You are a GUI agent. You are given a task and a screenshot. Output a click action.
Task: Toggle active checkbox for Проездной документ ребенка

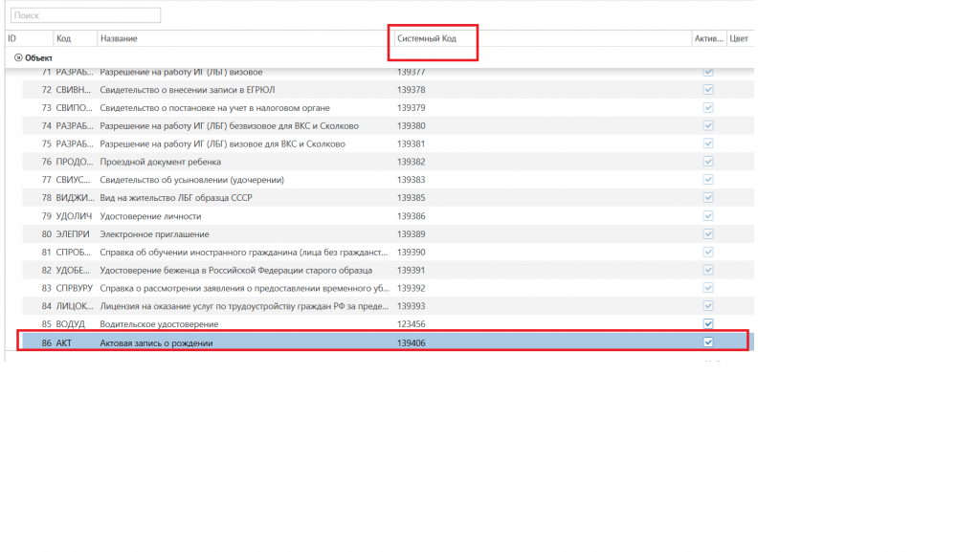pyautogui.click(x=708, y=162)
